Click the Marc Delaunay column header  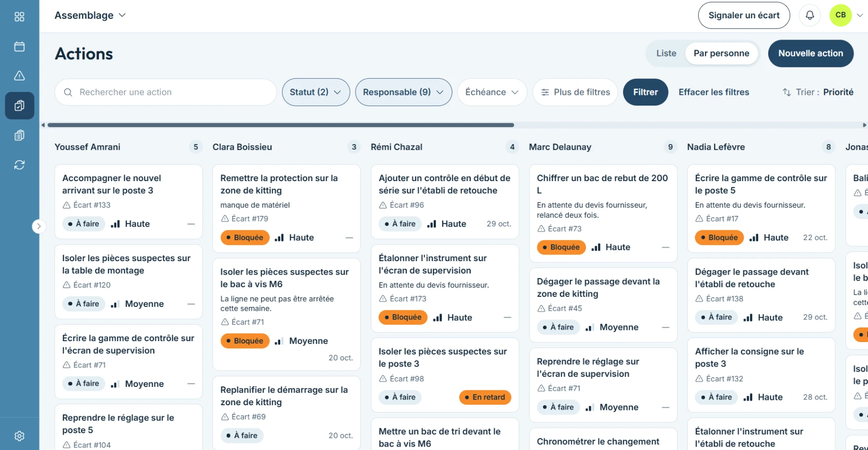[560, 147]
